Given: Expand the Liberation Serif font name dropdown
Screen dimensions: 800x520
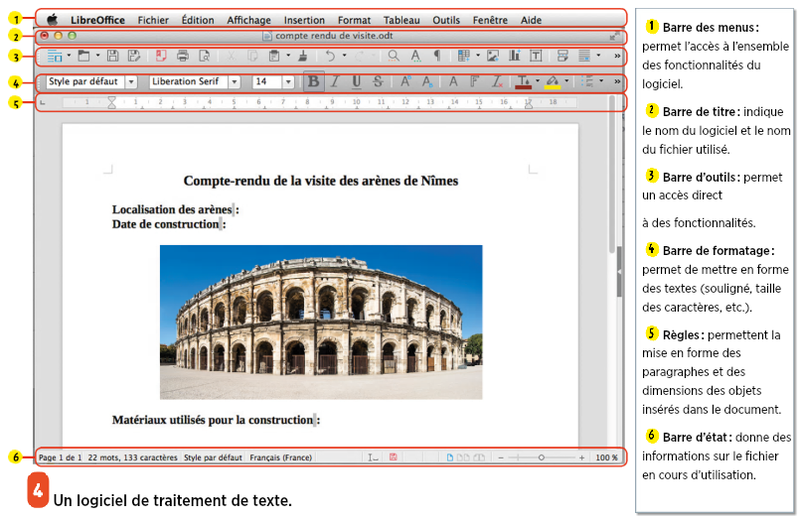Looking at the screenshot, I should coord(234,82).
